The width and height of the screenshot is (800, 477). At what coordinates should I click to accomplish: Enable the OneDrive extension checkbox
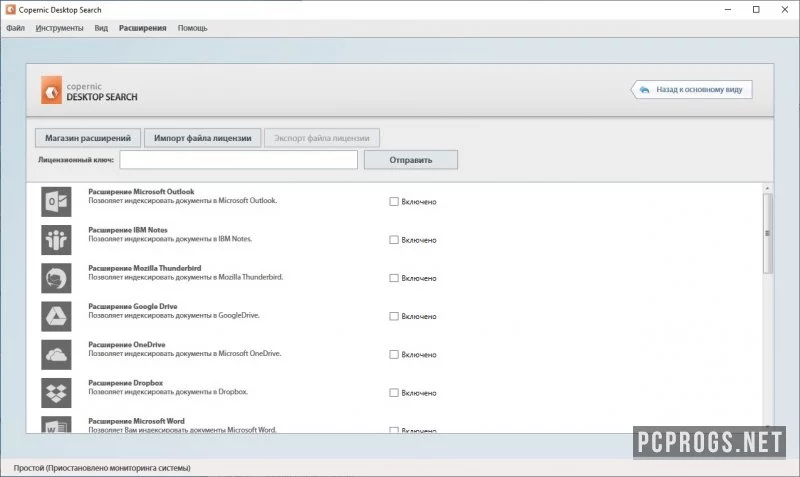click(x=394, y=355)
